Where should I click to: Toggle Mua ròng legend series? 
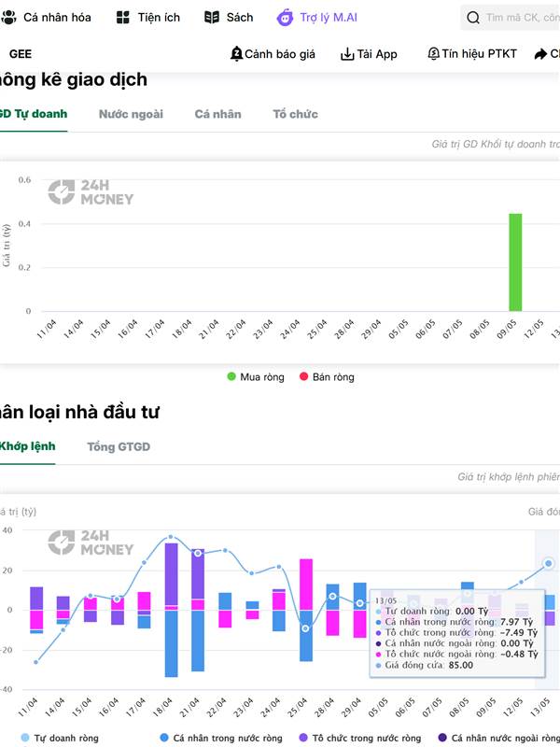click(x=256, y=377)
